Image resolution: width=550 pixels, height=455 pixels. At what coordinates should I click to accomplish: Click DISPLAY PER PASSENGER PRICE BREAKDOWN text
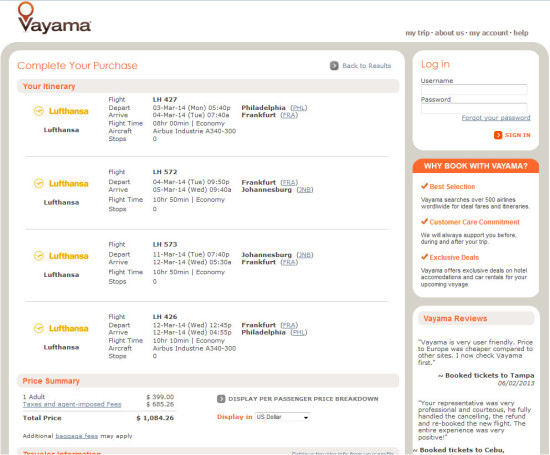click(x=303, y=399)
